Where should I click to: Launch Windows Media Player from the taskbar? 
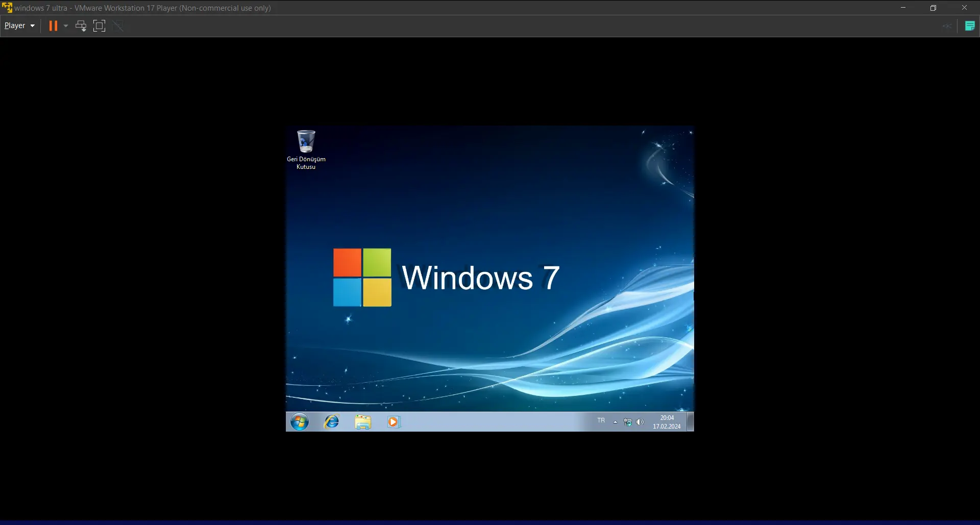click(x=394, y=422)
